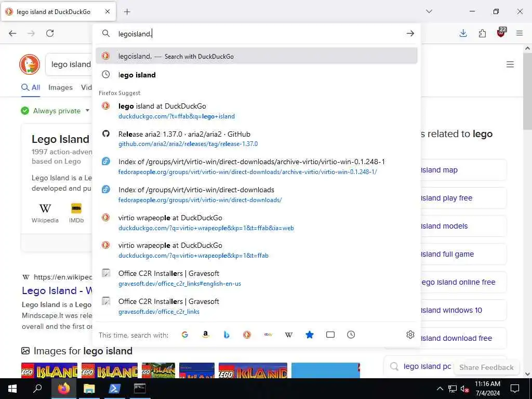Open the first Lego Island image thumbnail
The image size is (532, 399).
pos(49,370)
